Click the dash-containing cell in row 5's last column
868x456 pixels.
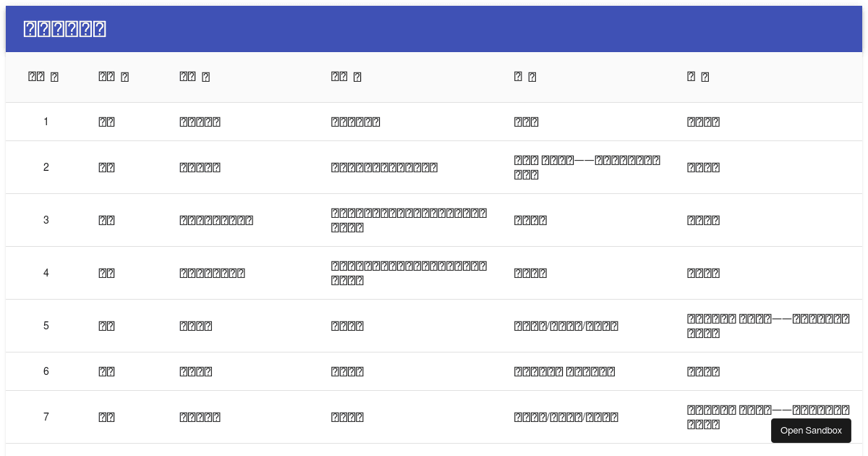768,326
